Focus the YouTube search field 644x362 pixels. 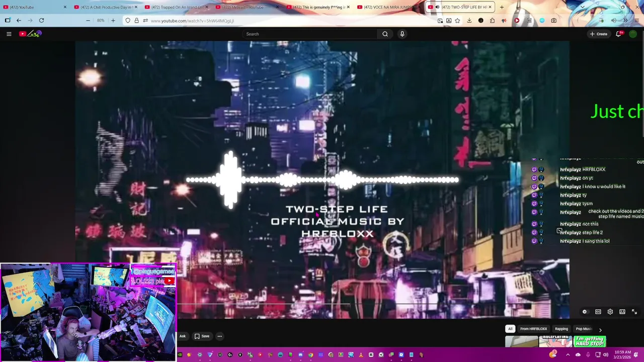coord(309,34)
